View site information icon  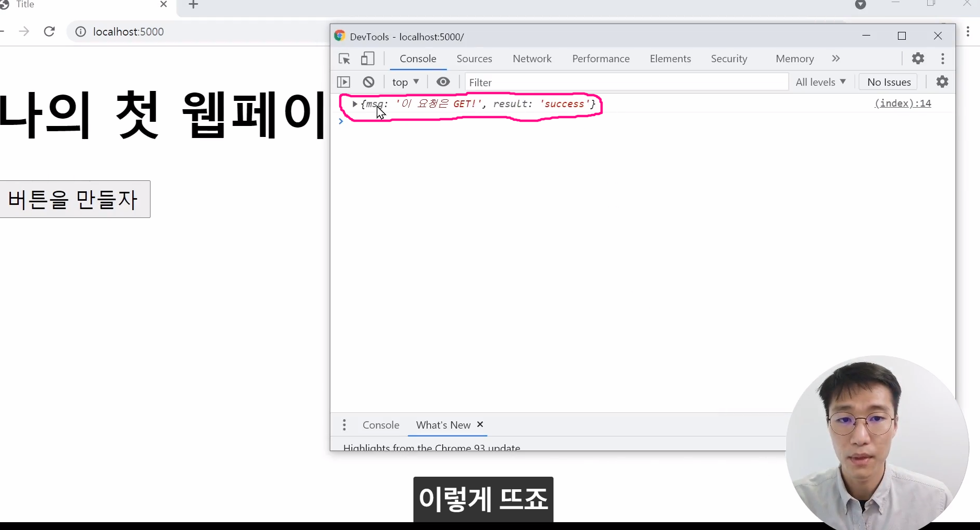tap(80, 32)
